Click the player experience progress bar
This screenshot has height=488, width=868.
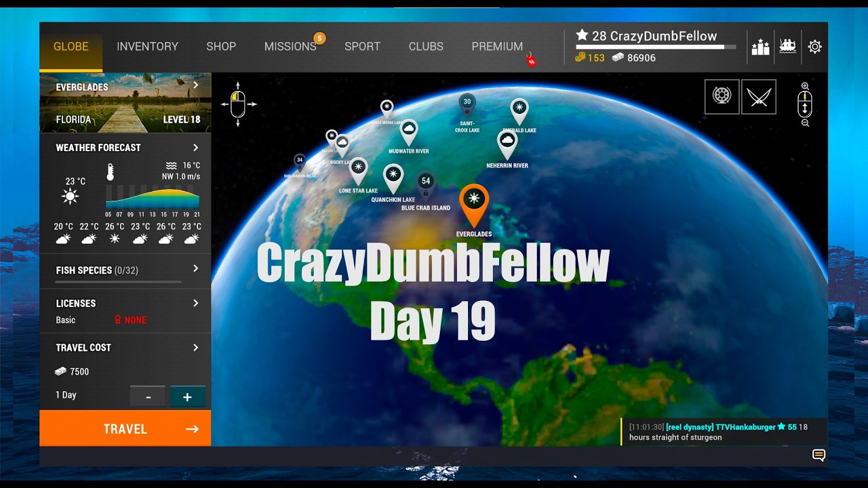(655, 47)
